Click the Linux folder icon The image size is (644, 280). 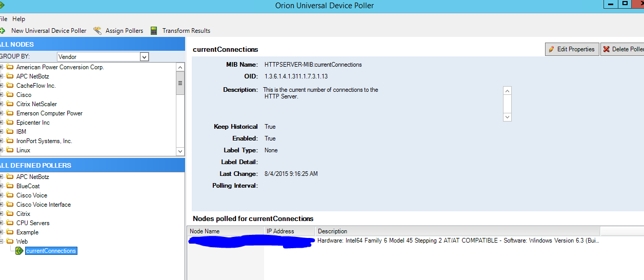pos(10,150)
